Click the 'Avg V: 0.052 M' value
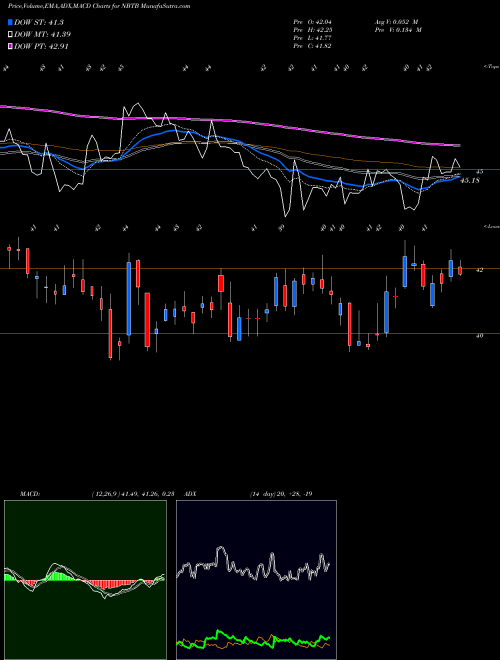Image resolution: width=500 pixels, height=660 pixels. (396, 21)
